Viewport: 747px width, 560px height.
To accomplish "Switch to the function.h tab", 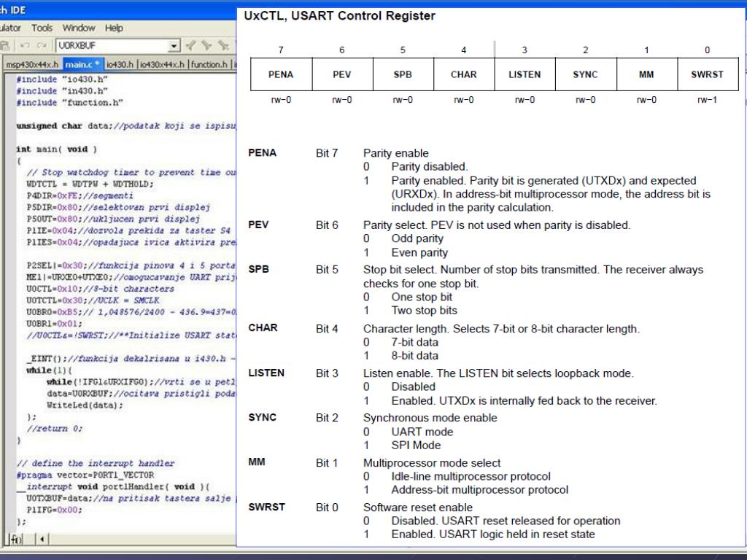I will (x=209, y=64).
